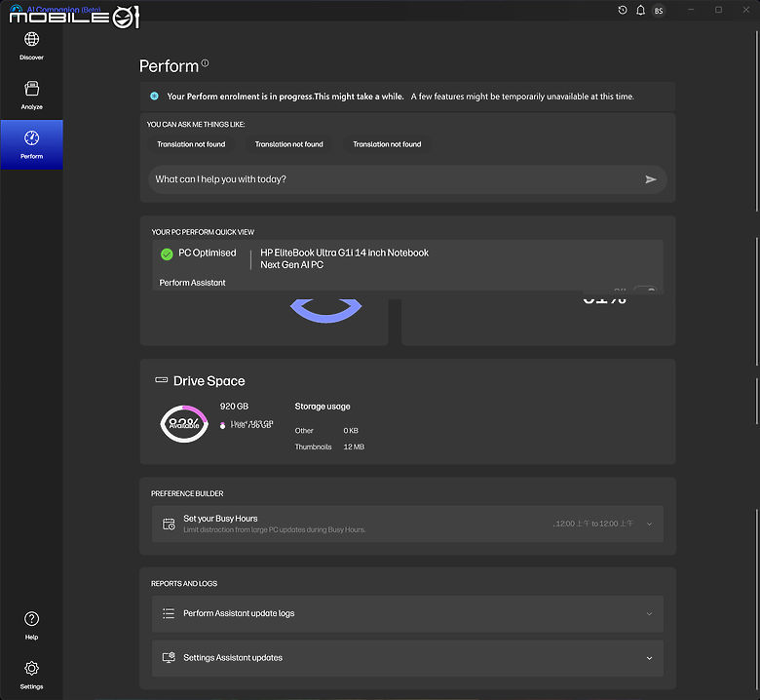Open notifications bell icon
This screenshot has width=760, height=700.
click(x=640, y=10)
